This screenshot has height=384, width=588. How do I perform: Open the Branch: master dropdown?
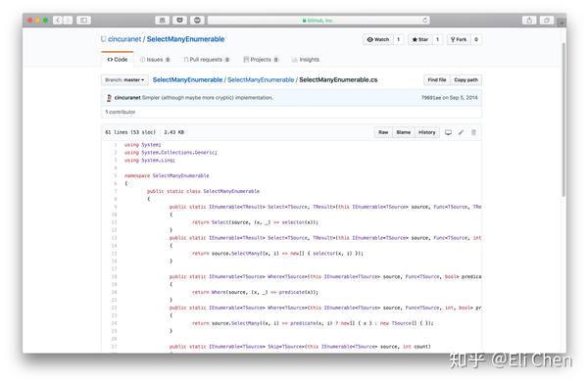pos(124,80)
